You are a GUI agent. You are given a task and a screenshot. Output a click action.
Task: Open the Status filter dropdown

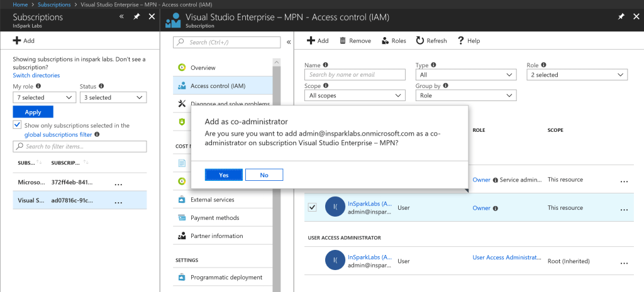113,97
